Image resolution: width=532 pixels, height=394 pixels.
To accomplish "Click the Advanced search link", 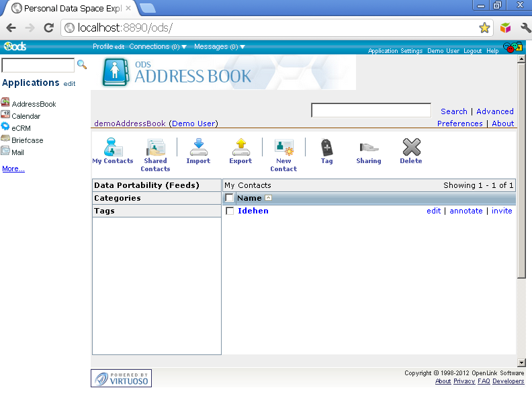I will click(x=494, y=111).
